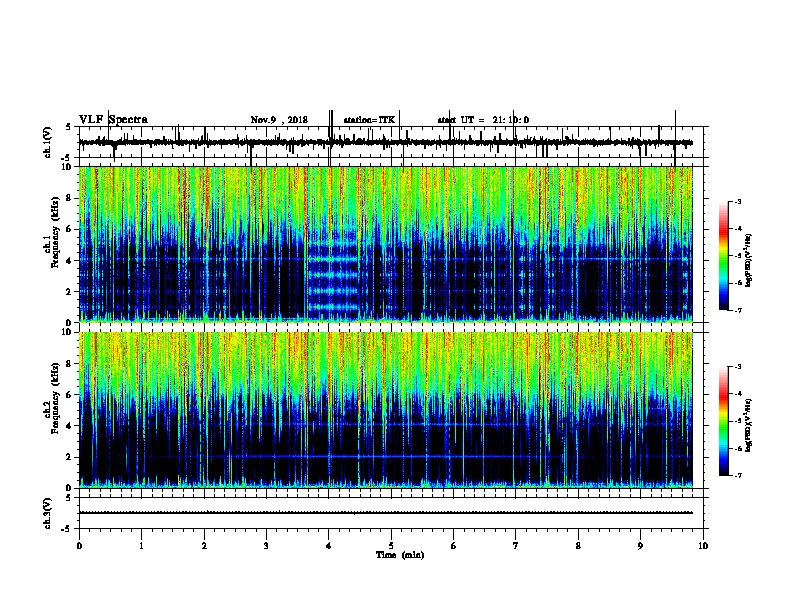Click the "-7" label on ch.2 color bar
The width and height of the screenshot is (792, 612).
tap(737, 475)
